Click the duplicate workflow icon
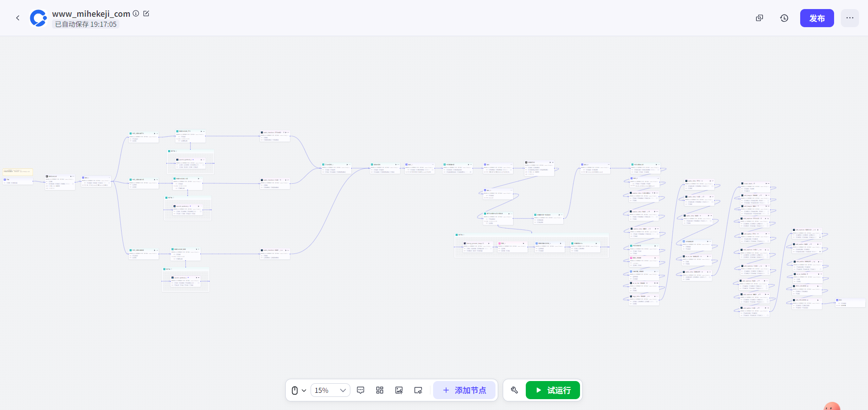Screen dimensions: 868x410 [x=759, y=18]
